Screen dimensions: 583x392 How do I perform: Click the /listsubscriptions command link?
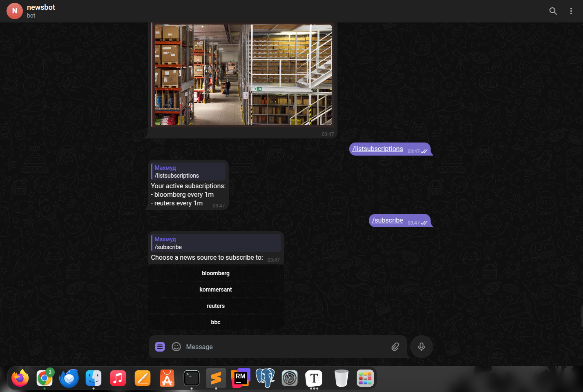[x=377, y=149]
